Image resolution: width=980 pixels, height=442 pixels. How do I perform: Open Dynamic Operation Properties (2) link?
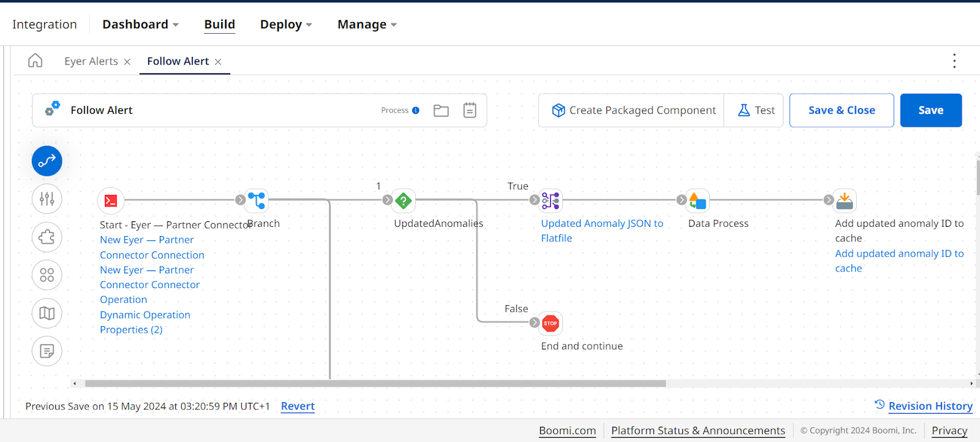(x=145, y=322)
